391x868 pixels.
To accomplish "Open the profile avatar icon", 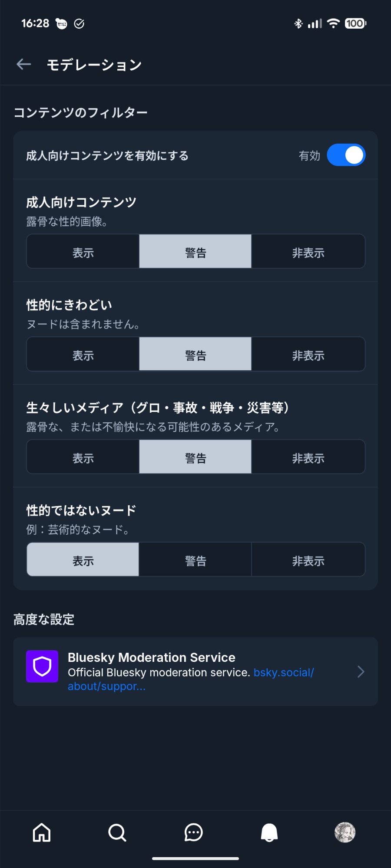I will pos(345,832).
